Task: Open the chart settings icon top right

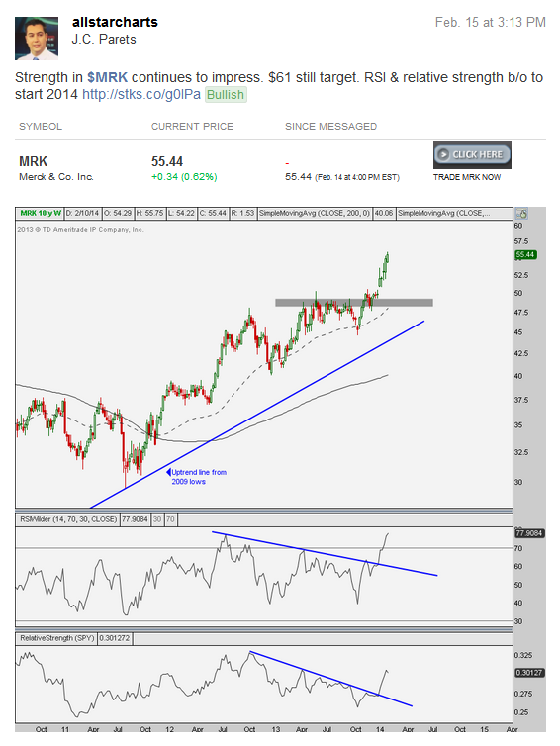Action: tap(522, 214)
